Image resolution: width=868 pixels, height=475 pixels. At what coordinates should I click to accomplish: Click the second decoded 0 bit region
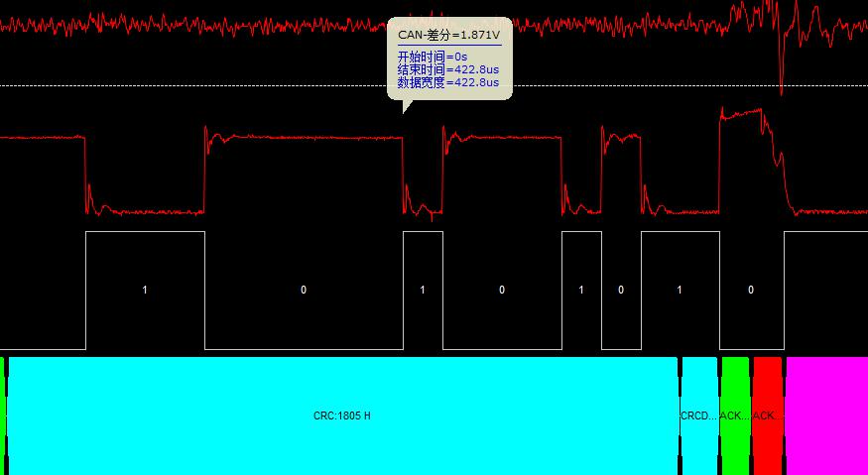click(502, 290)
